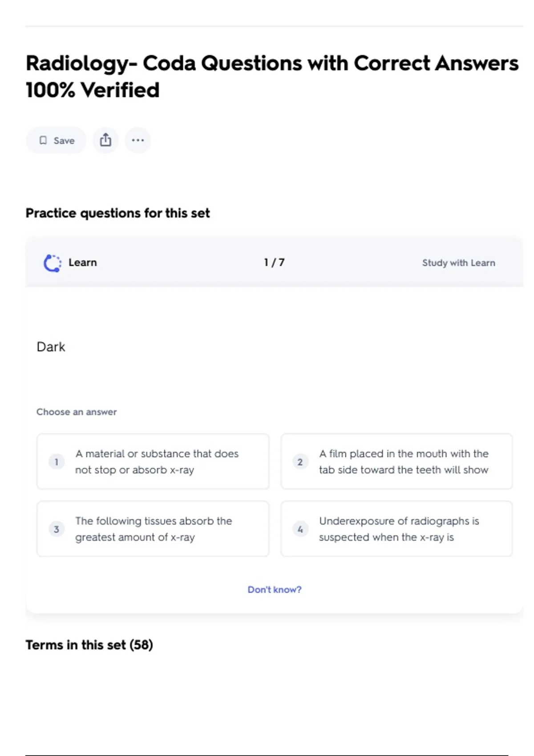534x756 pixels.
Task: Click the number 1 answer badge
Action: [57, 462]
